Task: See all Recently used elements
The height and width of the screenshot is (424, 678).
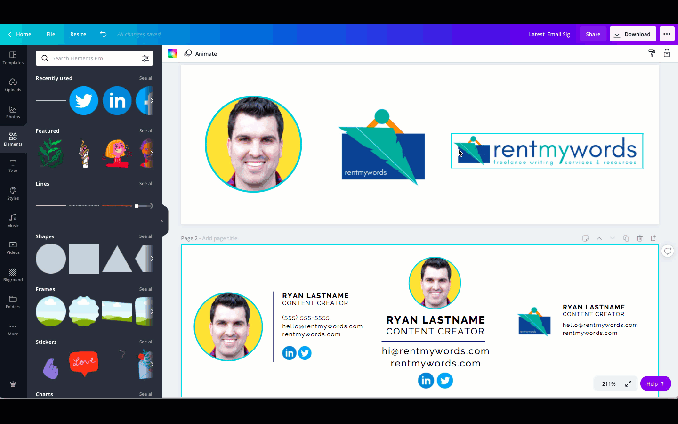Action: click(145, 78)
